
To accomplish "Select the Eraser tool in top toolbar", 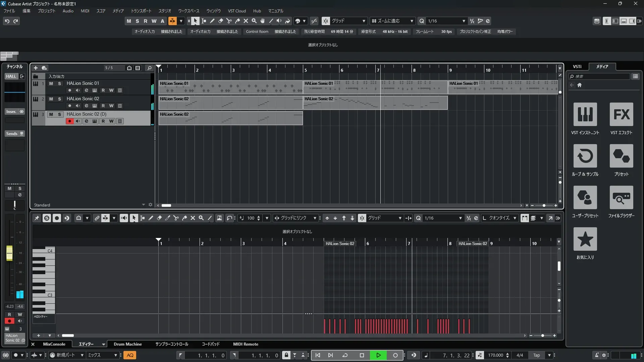I will click(x=220, y=21).
